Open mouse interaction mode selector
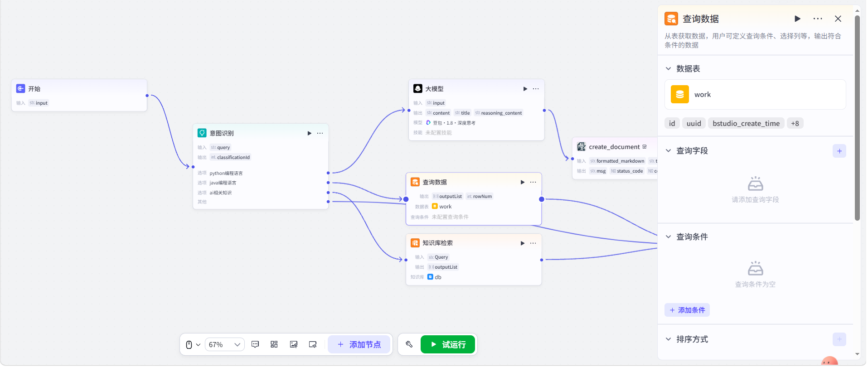This screenshot has height=367, width=868. click(x=193, y=345)
